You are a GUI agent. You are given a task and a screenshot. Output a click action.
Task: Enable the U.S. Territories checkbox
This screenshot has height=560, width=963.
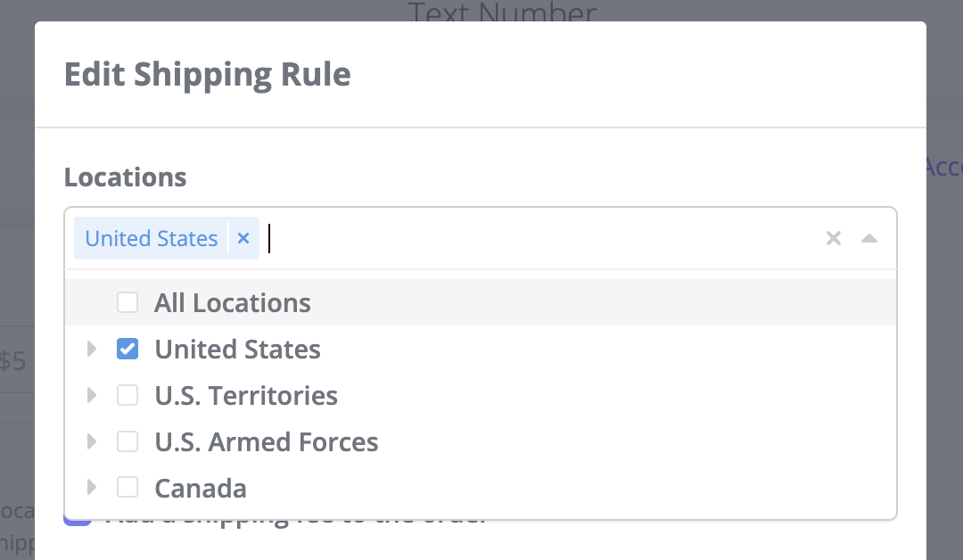coord(128,395)
